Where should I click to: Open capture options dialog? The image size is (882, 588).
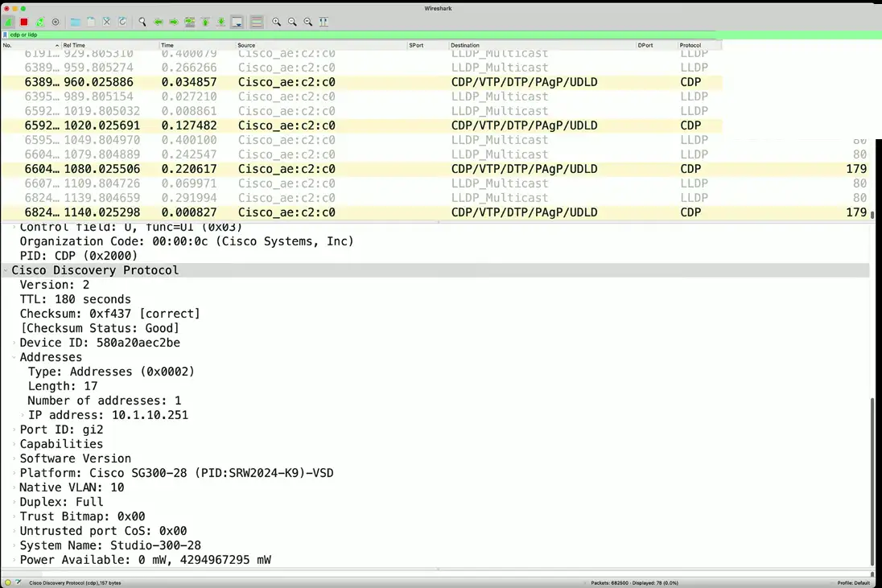point(56,22)
